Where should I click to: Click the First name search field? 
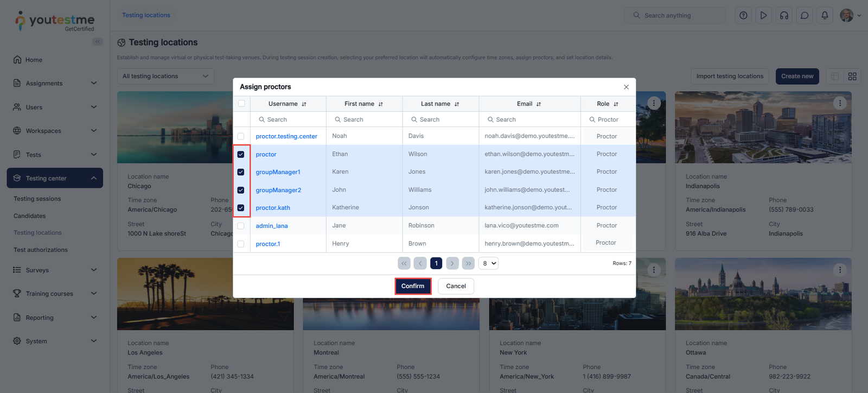365,119
